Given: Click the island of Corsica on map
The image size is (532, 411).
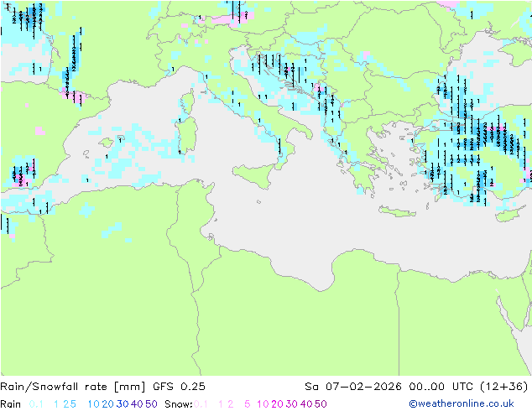Looking at the screenshot, I should pos(188,102).
